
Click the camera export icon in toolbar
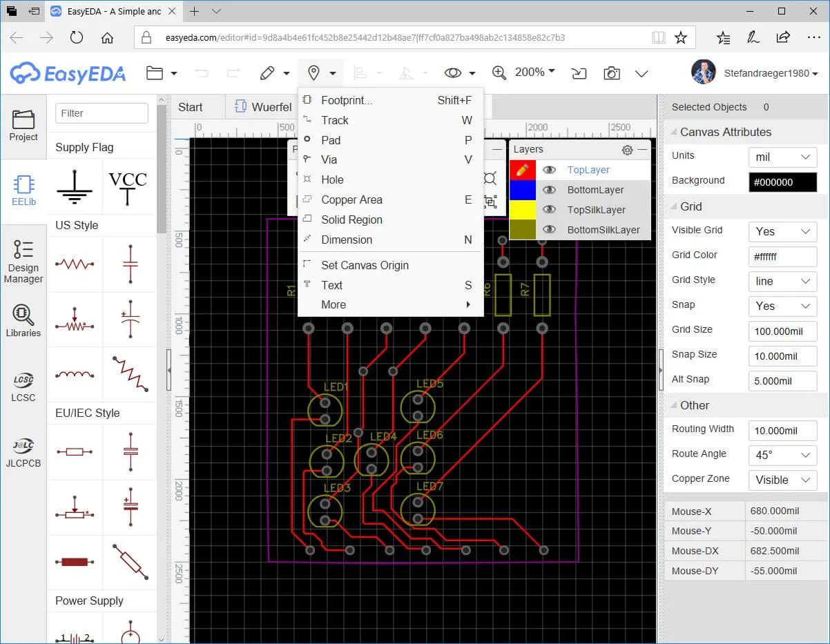[x=610, y=73]
